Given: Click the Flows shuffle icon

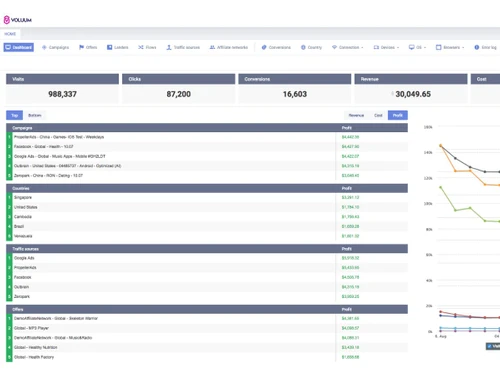Looking at the screenshot, I should 141,47.
